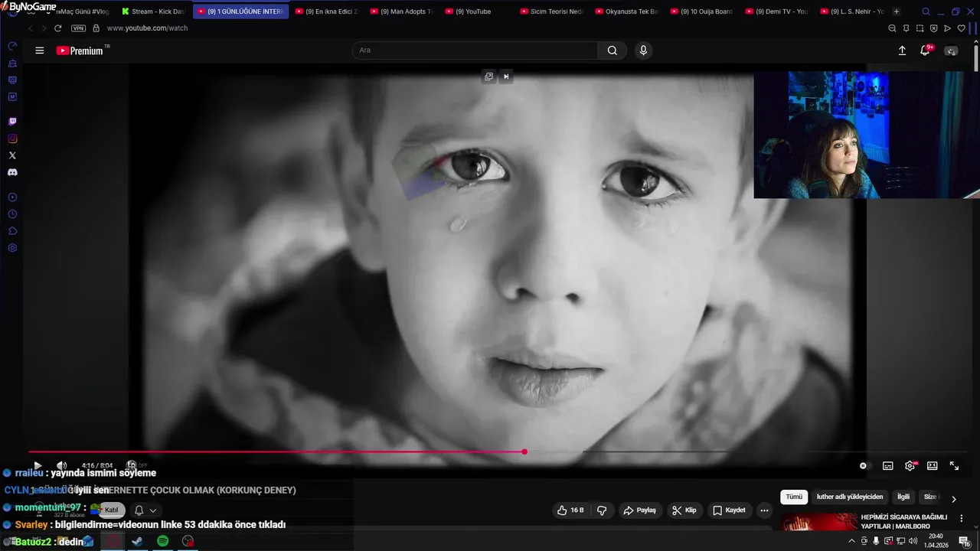Open Windows notification center icon

coord(964,541)
